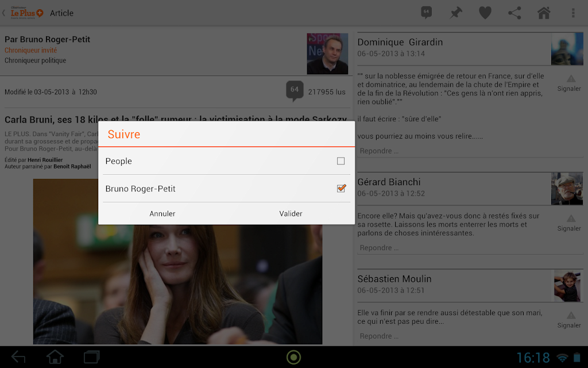Viewport: 588px width, 368px height.
Task: Tap the 217955 lus read count
Action: point(327,92)
